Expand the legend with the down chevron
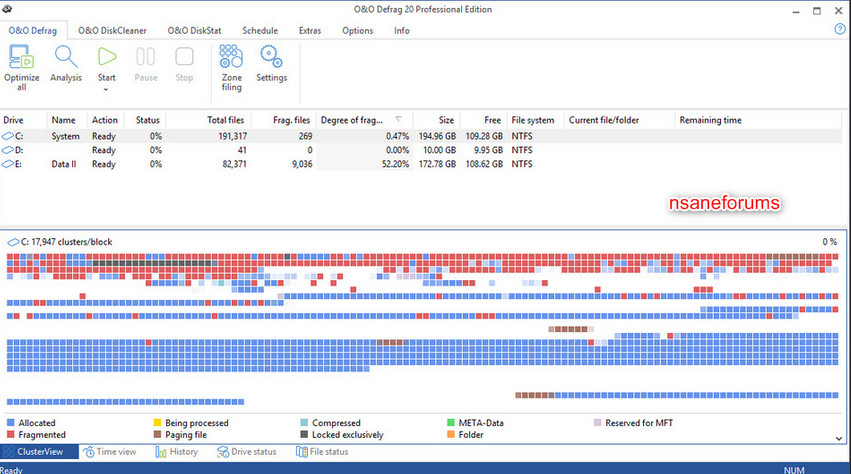 click(x=839, y=438)
